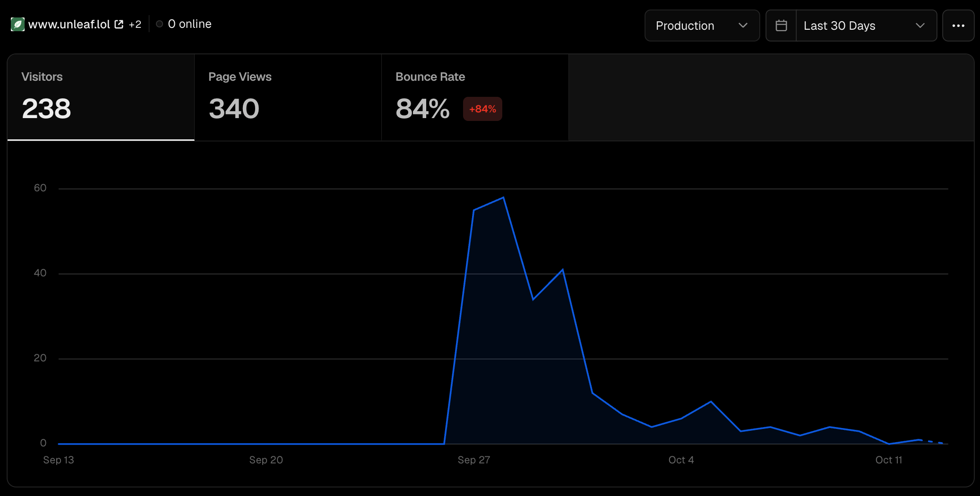The height and width of the screenshot is (496, 980).
Task: Click the Sep 13 x-axis date label
Action: (59, 460)
